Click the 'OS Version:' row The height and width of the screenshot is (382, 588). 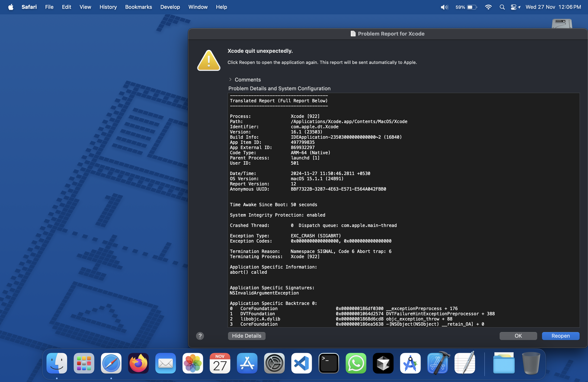(x=287, y=179)
